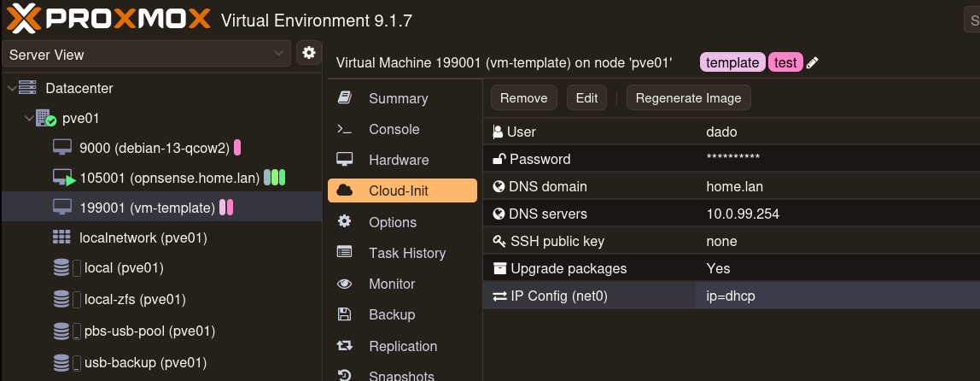This screenshot has height=381, width=980.
Task: Click the Hardware monitor icon
Action: (344, 159)
